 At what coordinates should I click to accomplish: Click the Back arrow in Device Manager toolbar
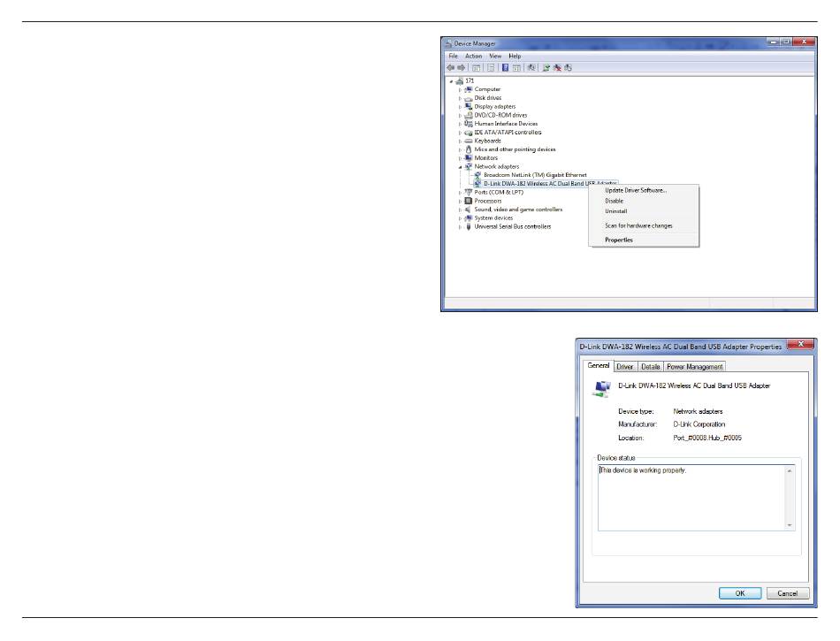451,67
